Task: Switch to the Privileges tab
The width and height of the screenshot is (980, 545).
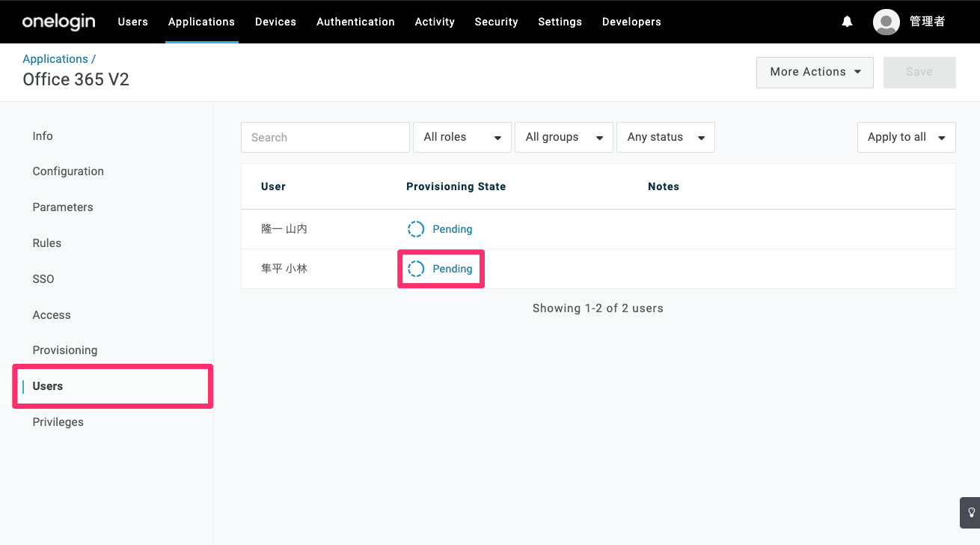Action: click(58, 422)
